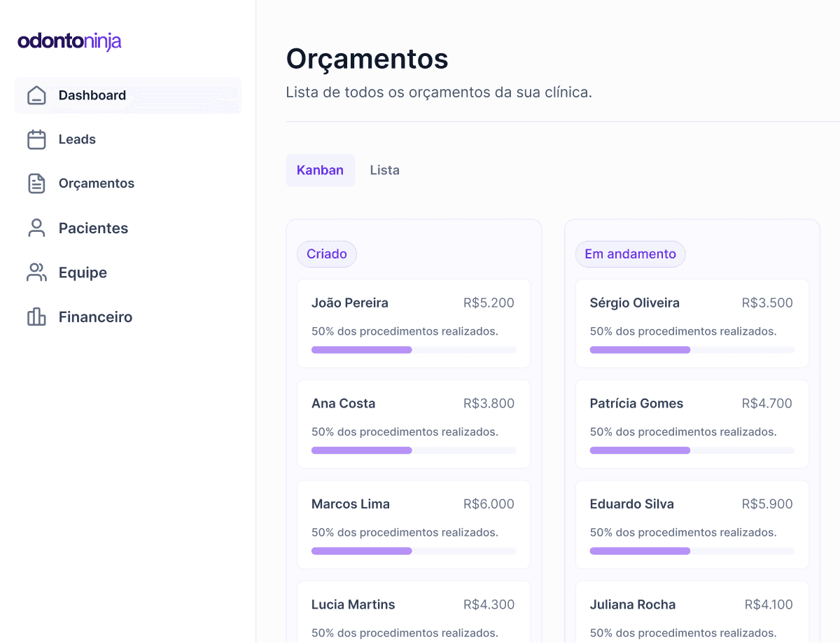Open Patrícia Gomes' budget card

[692, 424]
